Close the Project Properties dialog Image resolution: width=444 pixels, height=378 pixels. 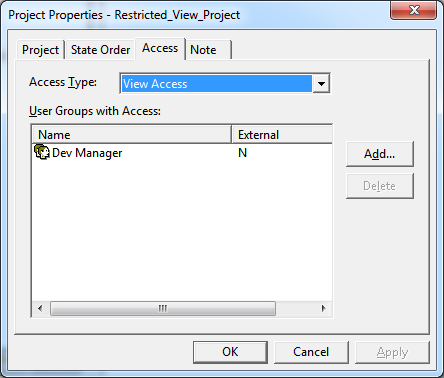(x=413, y=10)
